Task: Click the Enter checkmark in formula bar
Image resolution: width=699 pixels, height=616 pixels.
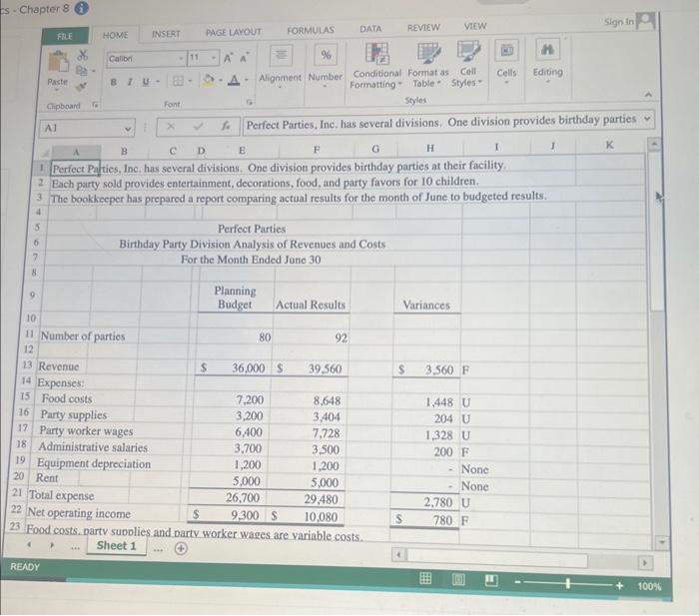Action: [x=198, y=127]
